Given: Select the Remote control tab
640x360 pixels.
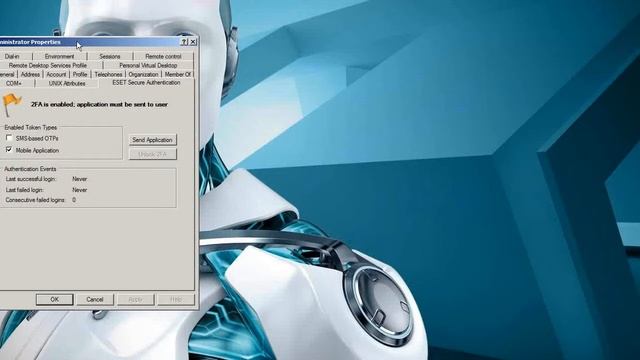Looking at the screenshot, I should click(x=163, y=56).
